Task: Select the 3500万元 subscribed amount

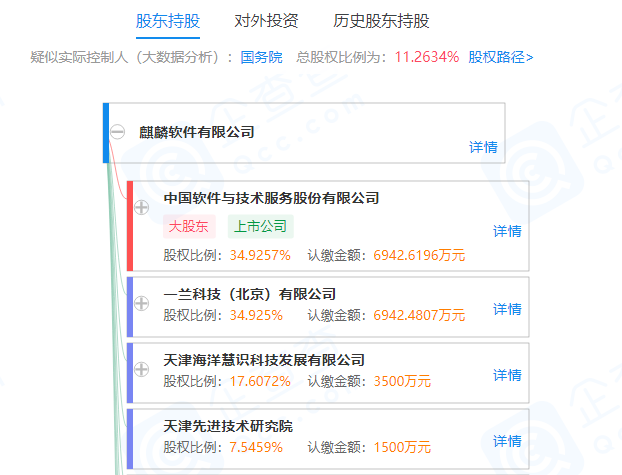Action: (402, 381)
